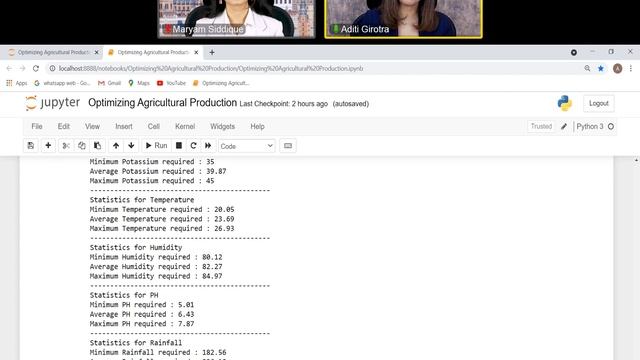Click 'Average Potassium required : 39.87' line

pos(158,171)
